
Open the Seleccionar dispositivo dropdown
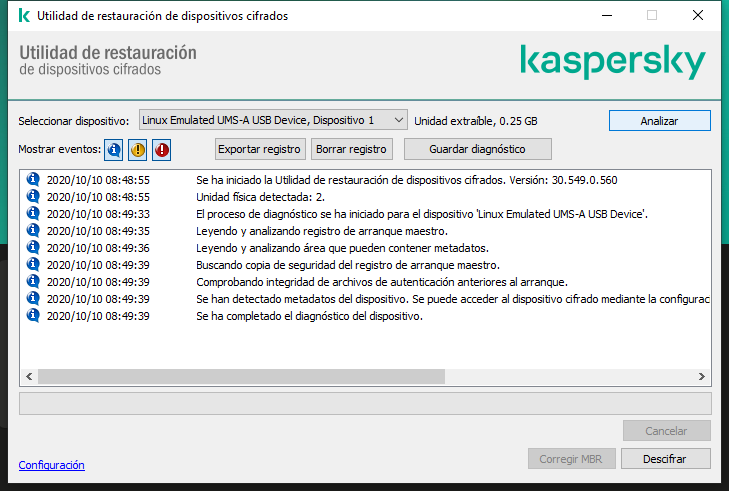[x=273, y=120]
